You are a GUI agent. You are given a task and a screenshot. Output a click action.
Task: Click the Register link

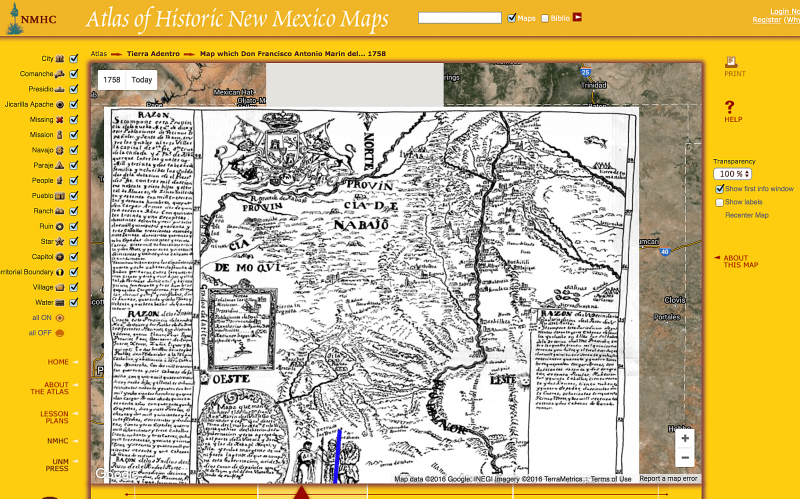pos(766,20)
